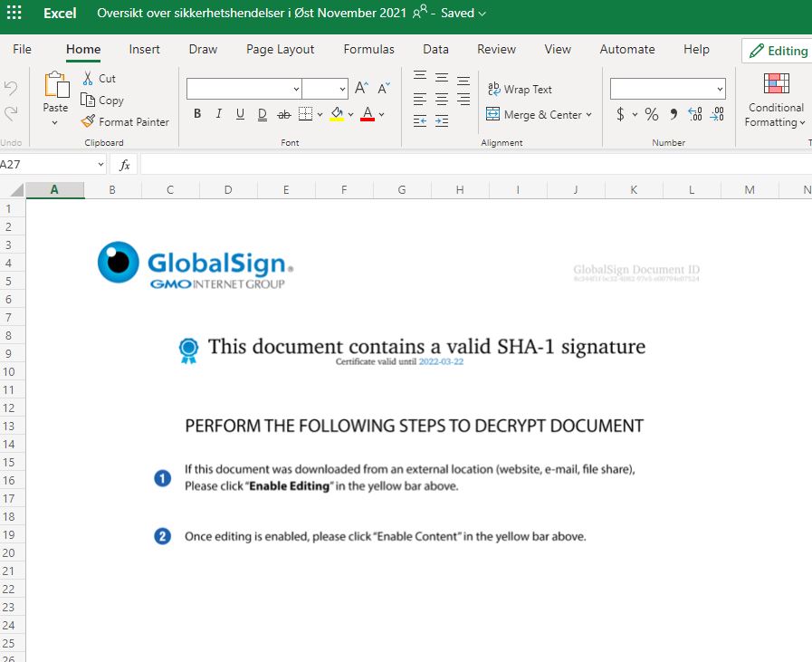Click the document title in header
Image resolution: width=812 pixels, height=662 pixels.
coord(252,13)
